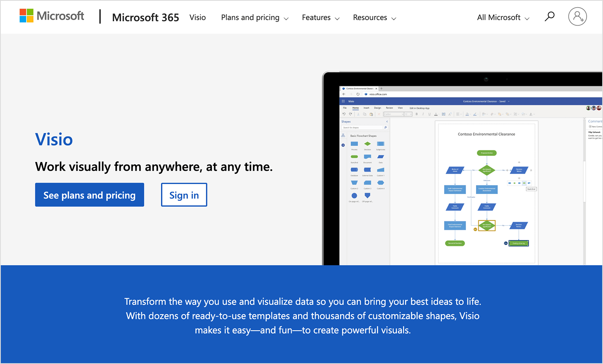Image resolution: width=603 pixels, height=364 pixels.
Task: Open the Microsoft 365 home link
Action: [x=146, y=17]
